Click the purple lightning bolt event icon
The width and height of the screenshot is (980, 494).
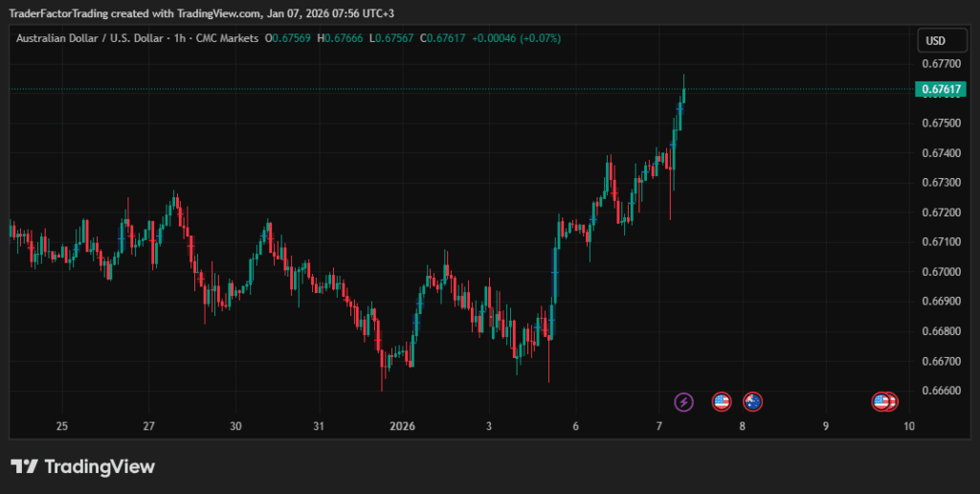[683, 401]
